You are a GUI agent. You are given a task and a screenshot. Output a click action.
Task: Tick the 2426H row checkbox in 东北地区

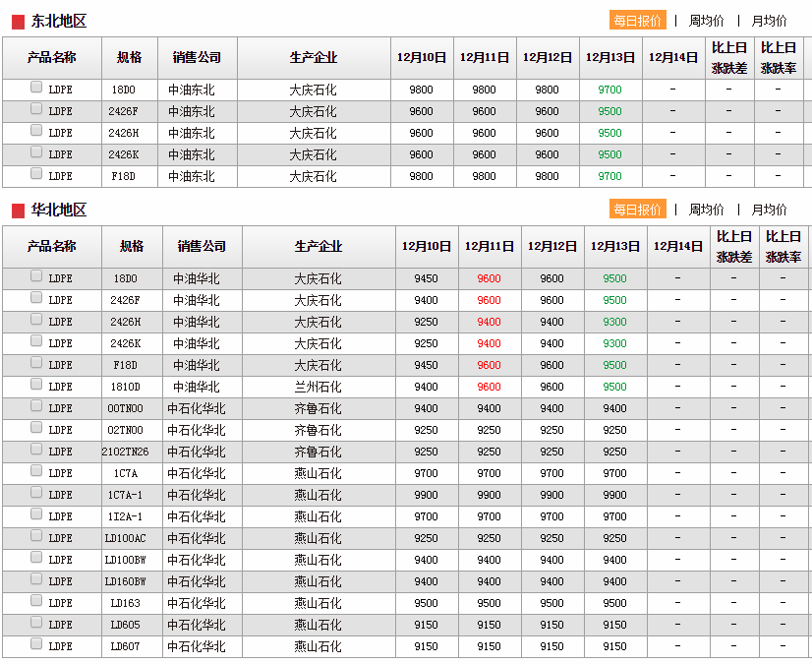tap(36, 130)
